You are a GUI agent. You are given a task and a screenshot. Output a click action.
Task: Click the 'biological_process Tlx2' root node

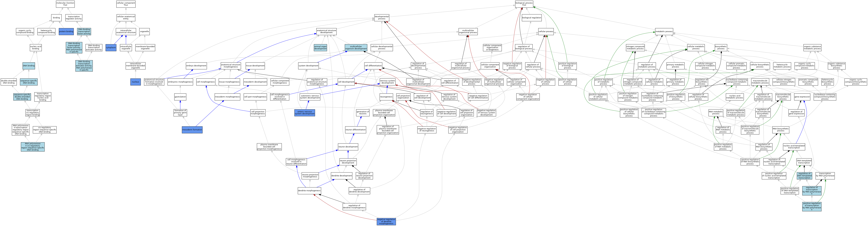pos(524,4)
